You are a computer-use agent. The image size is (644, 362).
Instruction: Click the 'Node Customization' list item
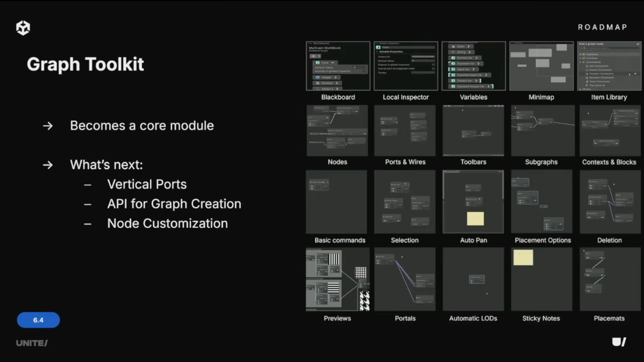tap(167, 223)
